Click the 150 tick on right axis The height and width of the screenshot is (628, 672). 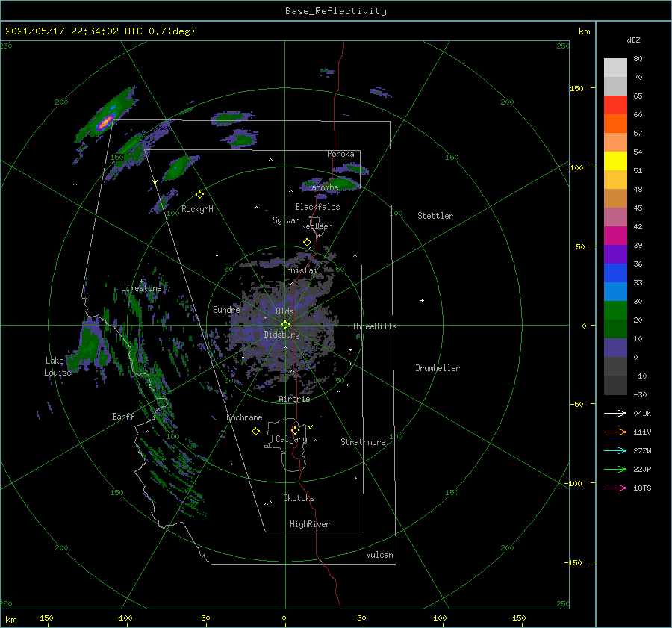(576, 88)
